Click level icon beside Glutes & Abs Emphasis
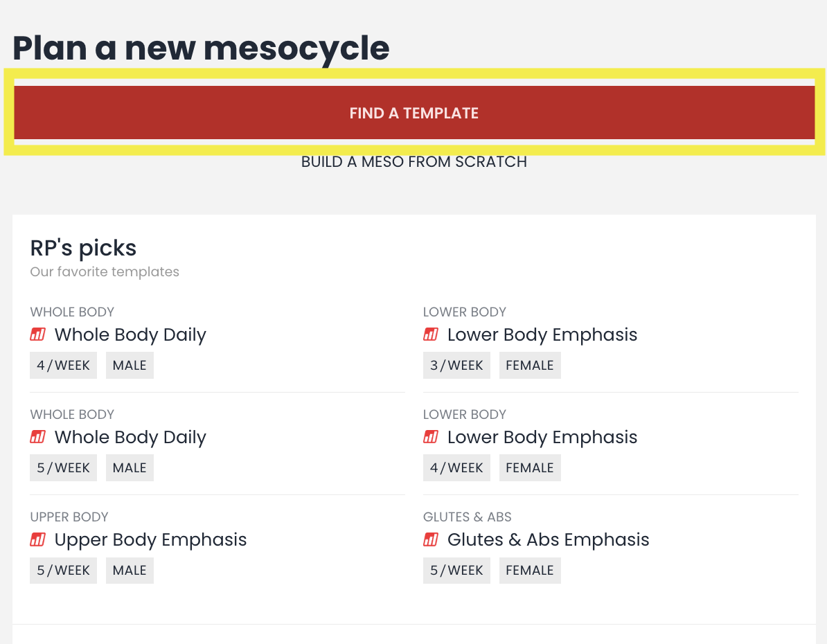 click(431, 540)
